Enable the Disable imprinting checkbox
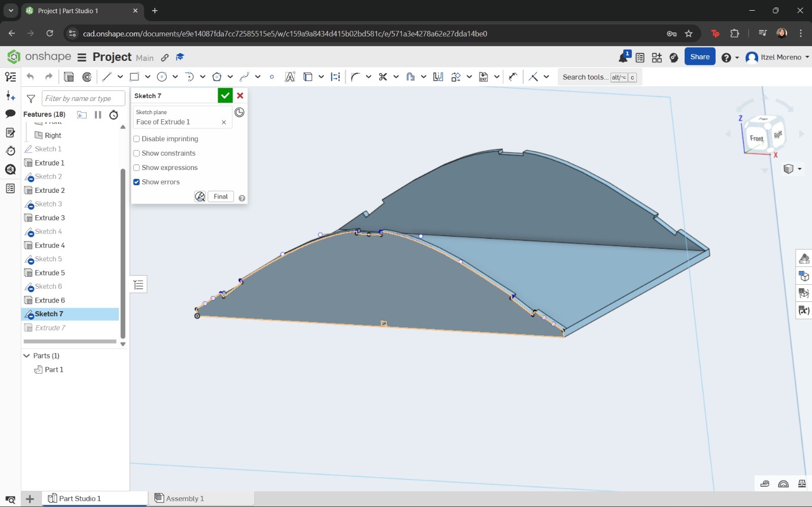The height and width of the screenshot is (507, 812). click(137, 139)
